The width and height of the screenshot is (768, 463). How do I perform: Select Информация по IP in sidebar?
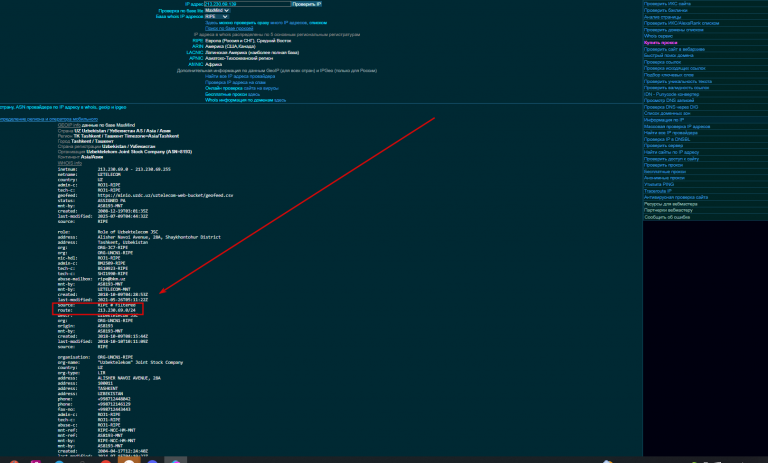[664, 120]
